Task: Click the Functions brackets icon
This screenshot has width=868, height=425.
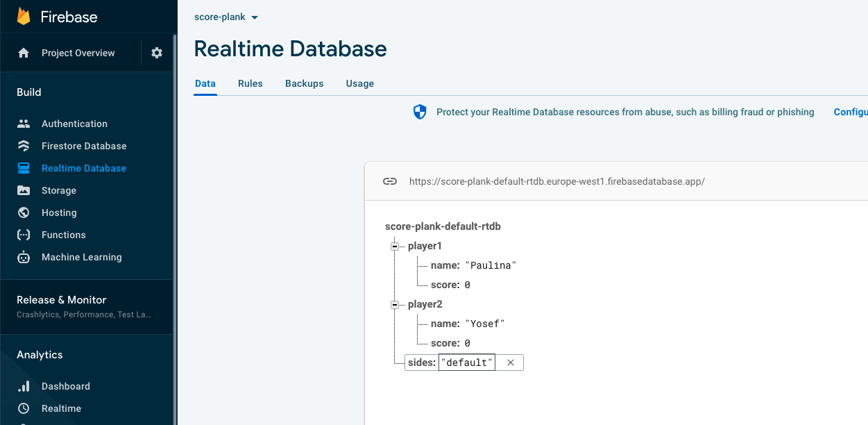Action: click(x=24, y=235)
